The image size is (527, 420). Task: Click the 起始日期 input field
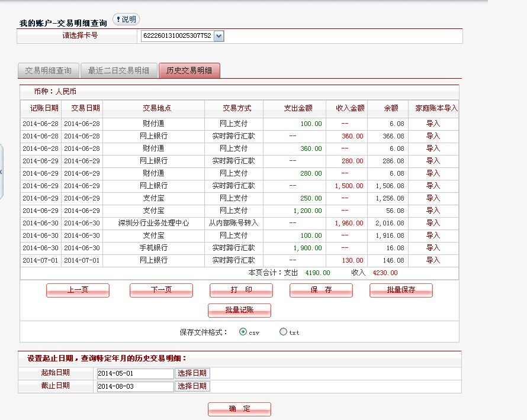[x=134, y=373]
